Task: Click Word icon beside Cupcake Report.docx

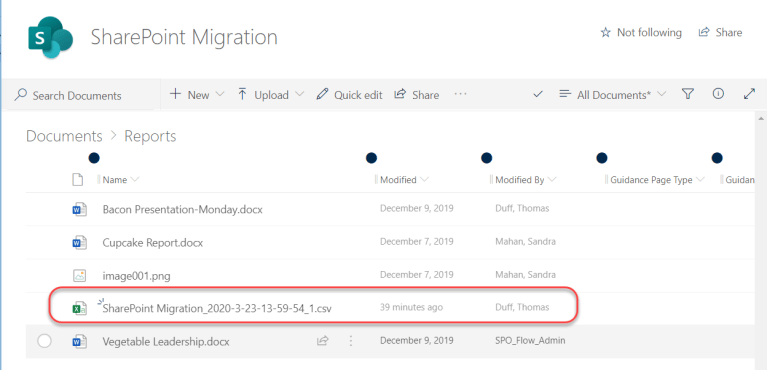Action: pos(79,243)
